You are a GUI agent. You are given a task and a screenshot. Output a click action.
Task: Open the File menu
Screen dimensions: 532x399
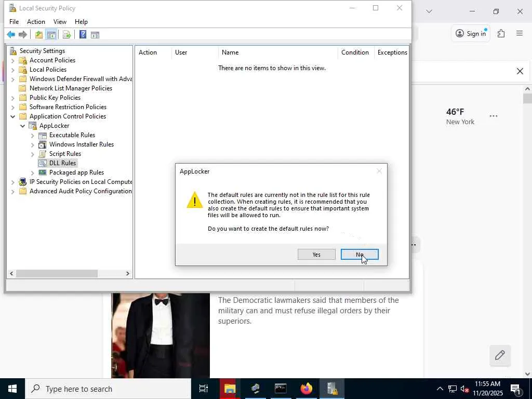[14, 22]
